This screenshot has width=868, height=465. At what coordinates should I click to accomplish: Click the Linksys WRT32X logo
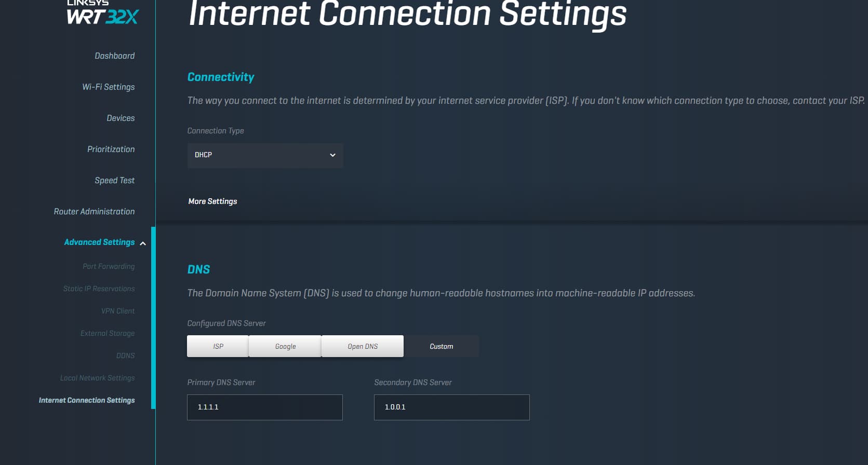tap(103, 12)
